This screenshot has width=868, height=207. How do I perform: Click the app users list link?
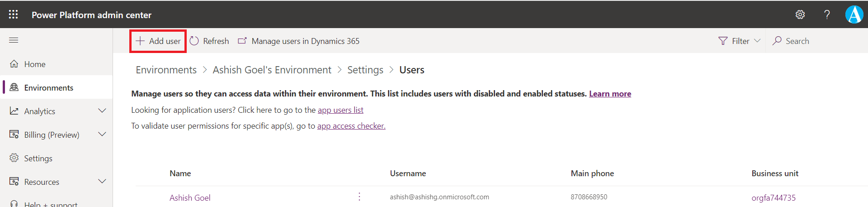340,110
